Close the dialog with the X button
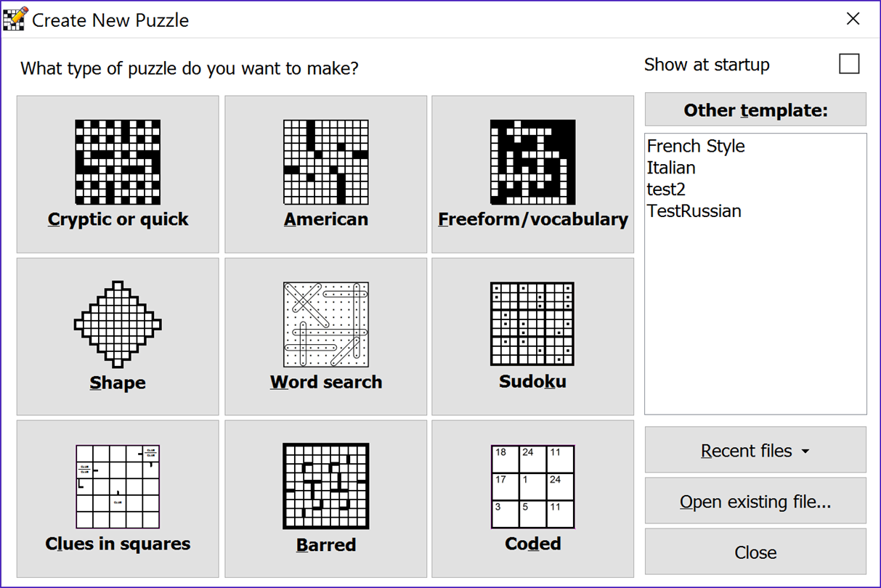This screenshot has height=588, width=881. tap(853, 19)
